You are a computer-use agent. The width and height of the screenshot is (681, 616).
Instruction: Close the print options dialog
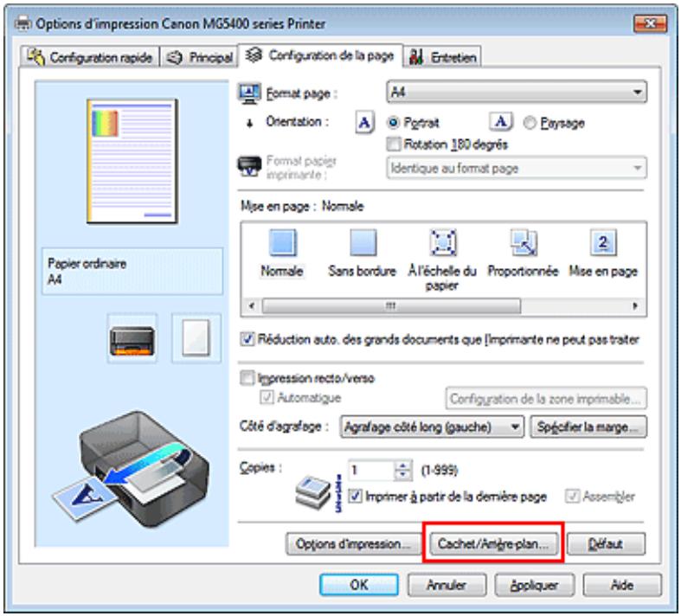click(x=650, y=23)
